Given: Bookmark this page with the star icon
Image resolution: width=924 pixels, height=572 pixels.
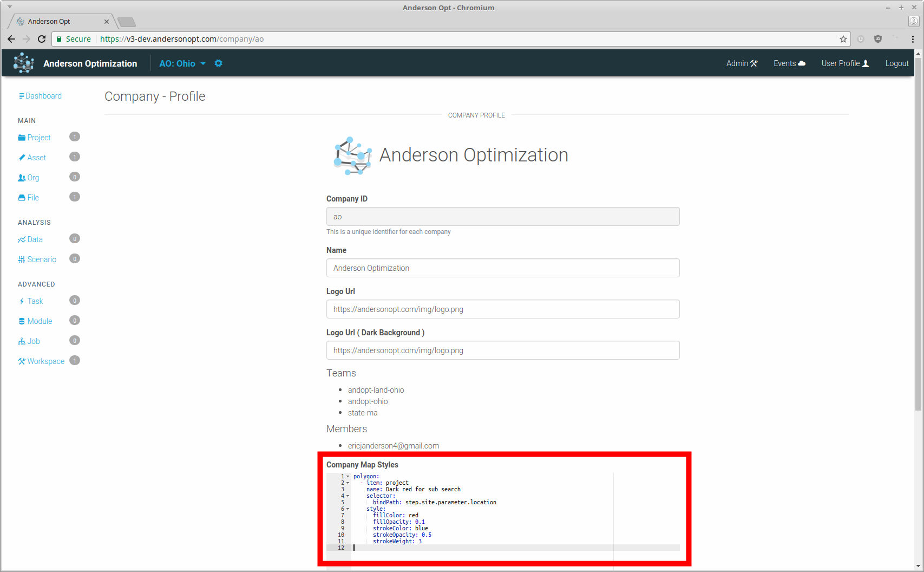Looking at the screenshot, I should click(x=843, y=39).
